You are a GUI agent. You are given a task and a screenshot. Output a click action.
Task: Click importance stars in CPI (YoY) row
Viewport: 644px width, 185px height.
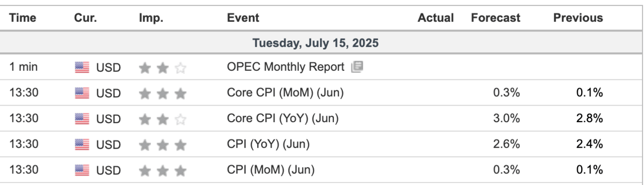(x=162, y=145)
